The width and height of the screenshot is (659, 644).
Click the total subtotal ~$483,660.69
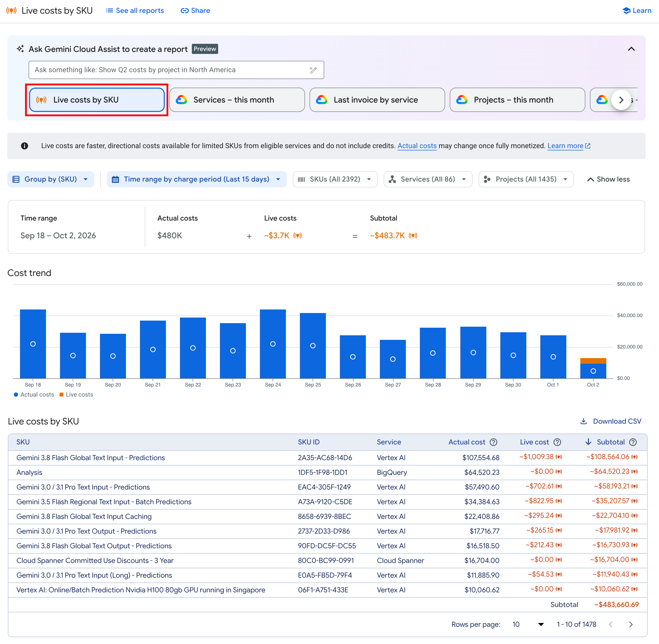coord(616,605)
